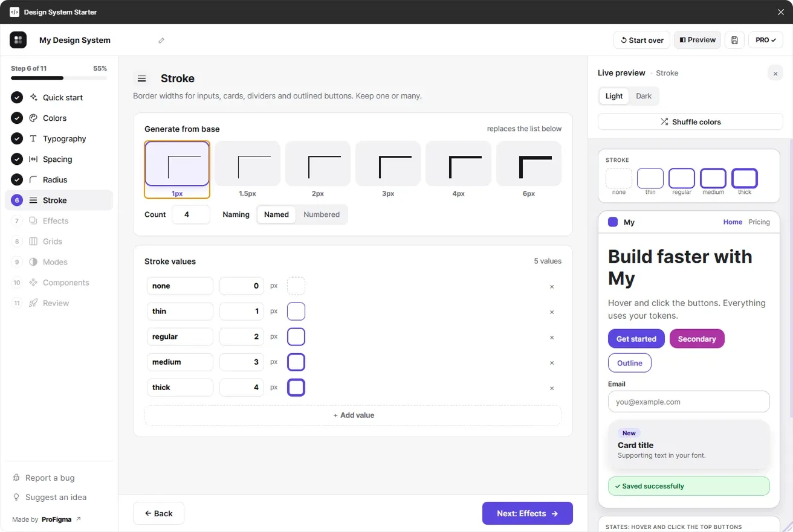Switch naming to Numbered
This screenshot has height=532, width=793.
pos(322,214)
